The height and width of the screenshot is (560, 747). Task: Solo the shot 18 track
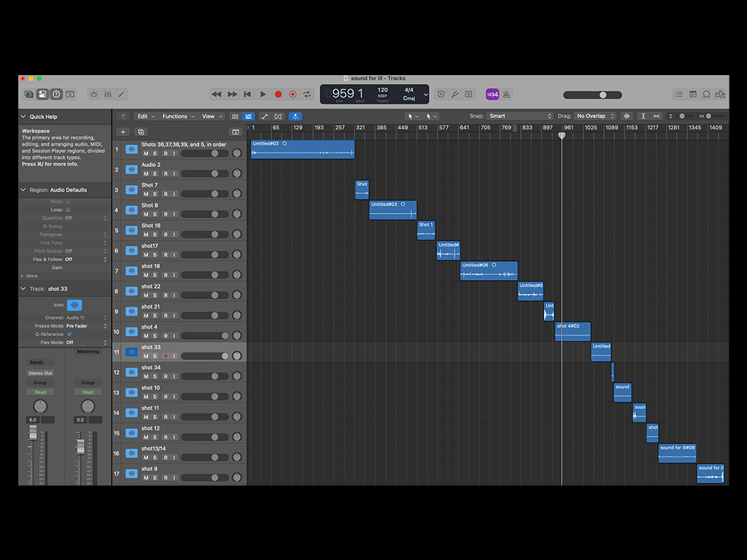(x=155, y=275)
